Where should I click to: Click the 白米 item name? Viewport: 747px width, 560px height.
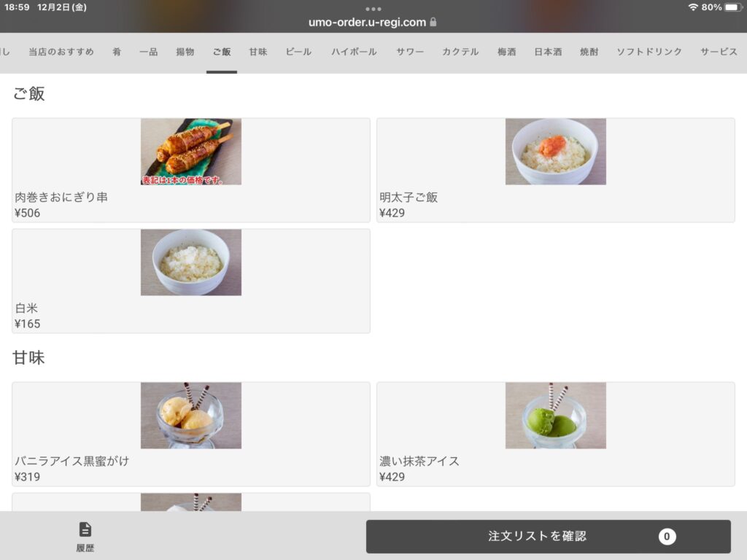(x=26, y=308)
